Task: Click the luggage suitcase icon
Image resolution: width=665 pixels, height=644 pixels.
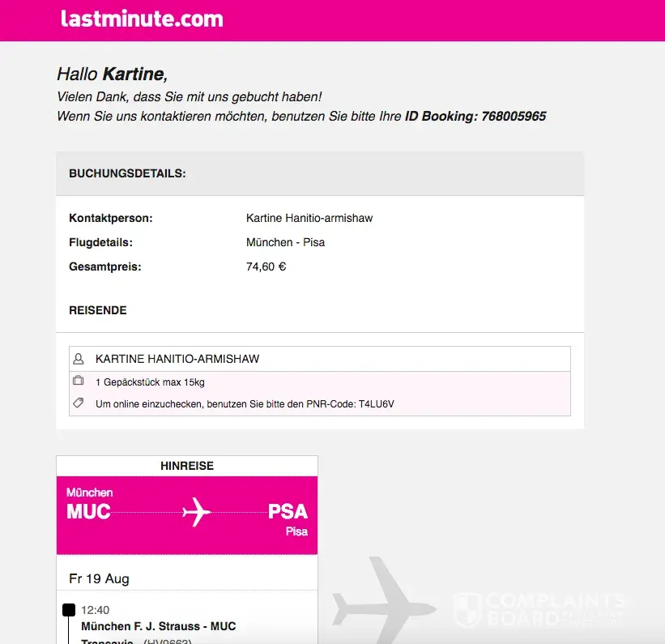Action: [79, 381]
